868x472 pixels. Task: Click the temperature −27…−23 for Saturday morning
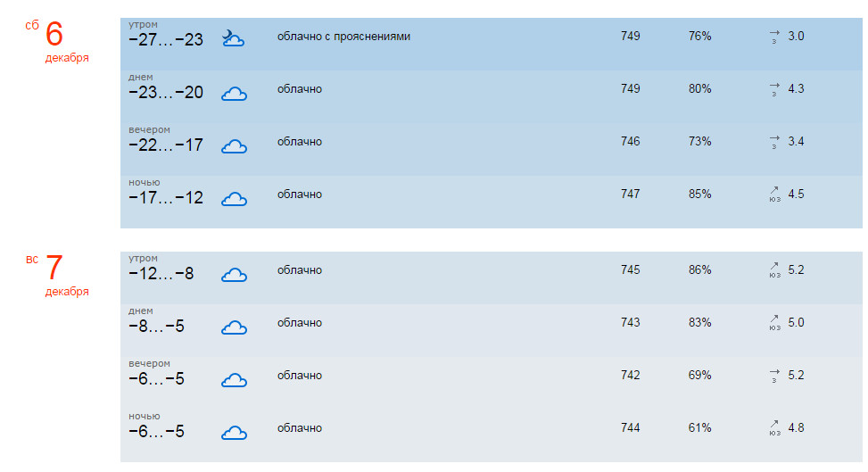coord(166,40)
